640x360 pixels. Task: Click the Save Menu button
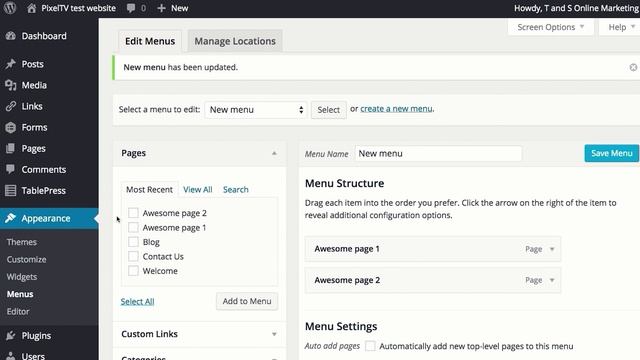[611, 153]
